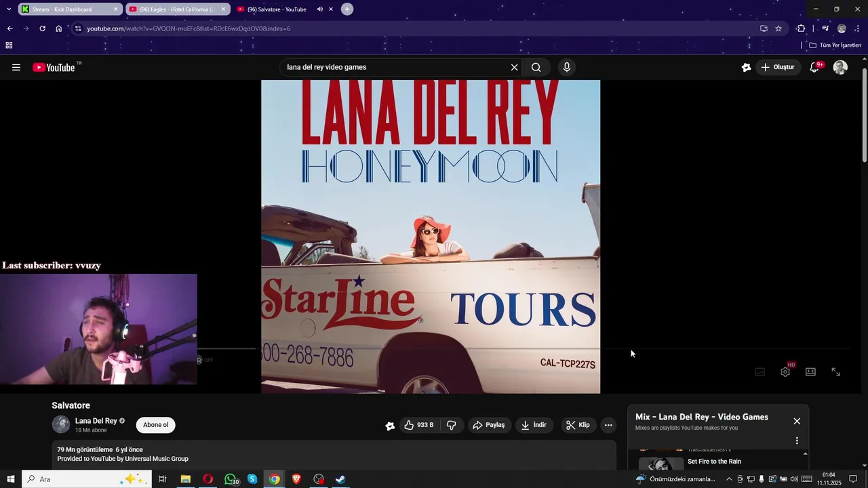Switch to Stream - Kick Dashboard tab
Image resolution: width=868 pixels, height=488 pixels.
click(x=62, y=9)
